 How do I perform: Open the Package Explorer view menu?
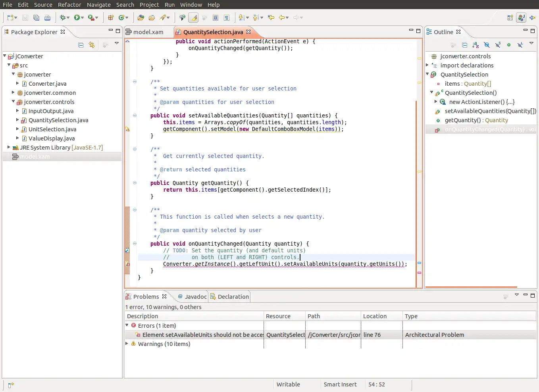click(x=117, y=43)
